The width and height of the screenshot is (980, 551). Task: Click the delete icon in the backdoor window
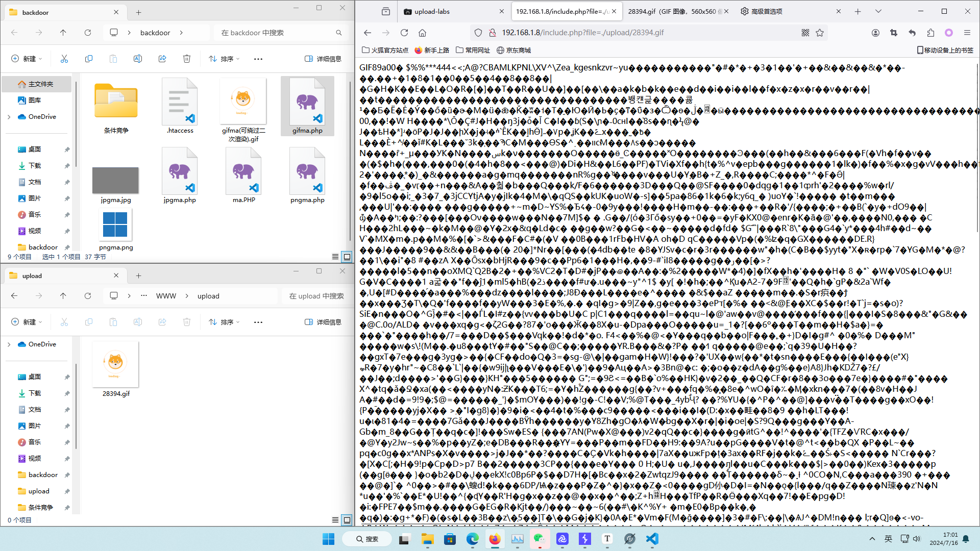(x=187, y=59)
